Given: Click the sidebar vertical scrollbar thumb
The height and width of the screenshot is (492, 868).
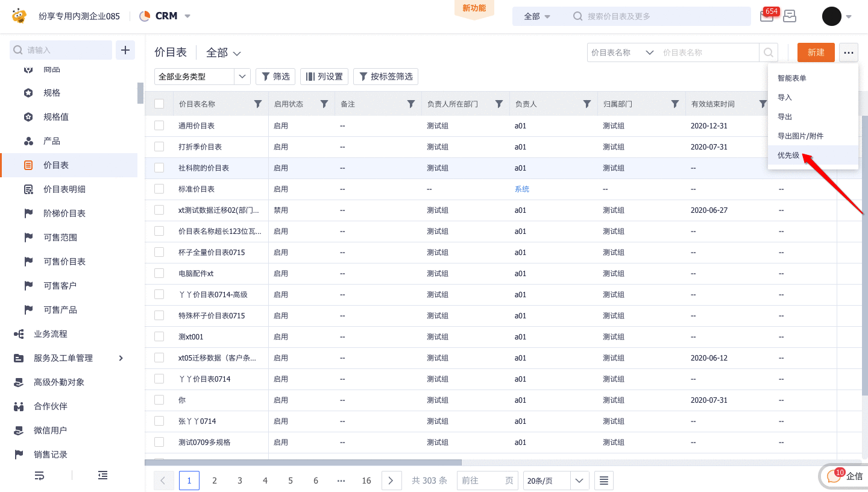Looking at the screenshot, I should click(x=140, y=93).
